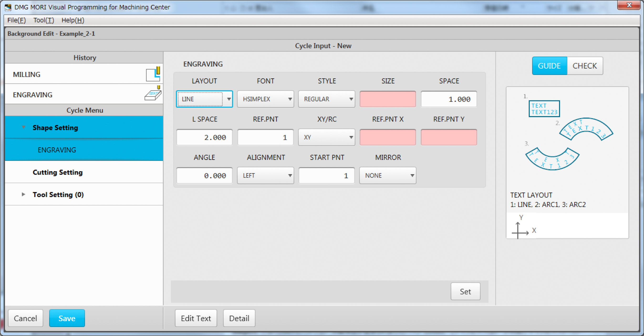The width and height of the screenshot is (644, 336).
Task: Select Cutting Setting in the Cycle Menu
Action: pyautogui.click(x=57, y=172)
